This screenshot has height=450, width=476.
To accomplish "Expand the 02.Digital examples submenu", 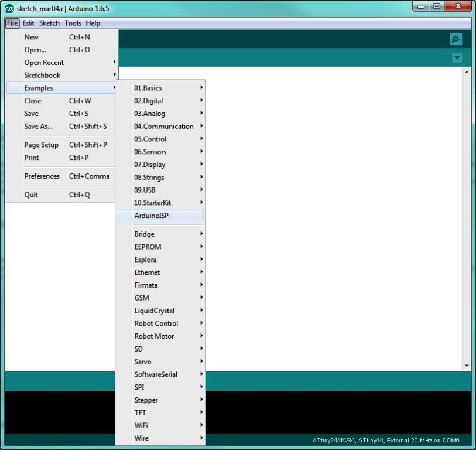I will point(160,101).
